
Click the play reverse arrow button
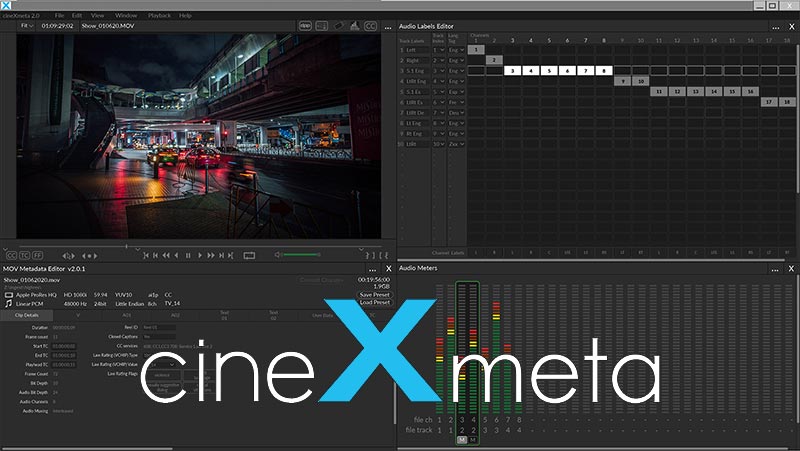177,255
